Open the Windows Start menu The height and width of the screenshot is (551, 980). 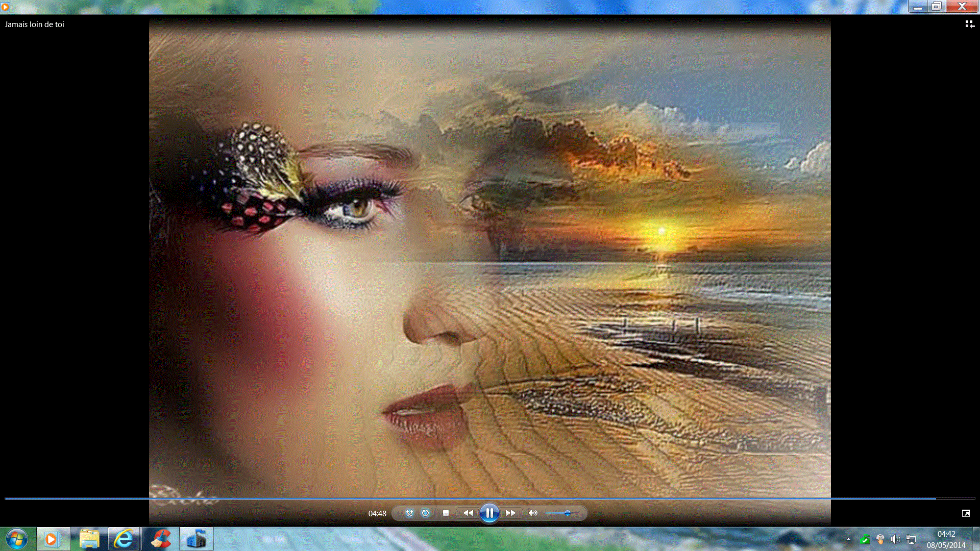(x=16, y=539)
